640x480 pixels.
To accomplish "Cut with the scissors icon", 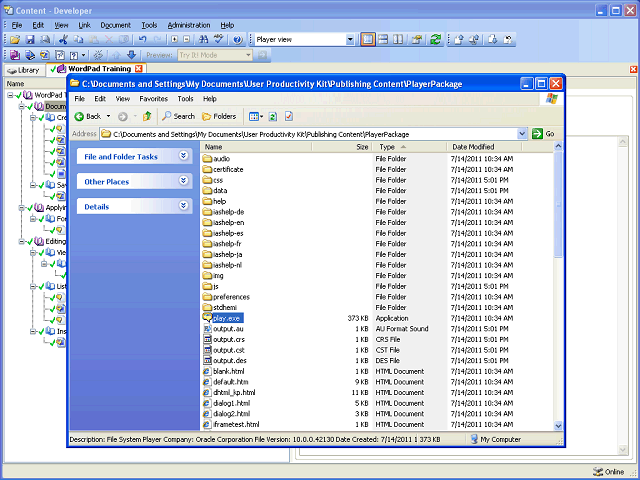I will tap(63, 40).
